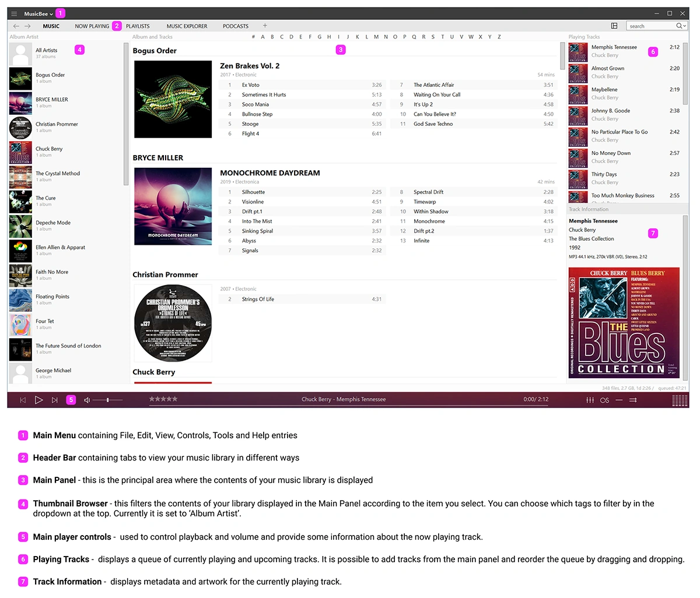Adjust the volume slider
Screen dimensions: 700x598
[107, 400]
